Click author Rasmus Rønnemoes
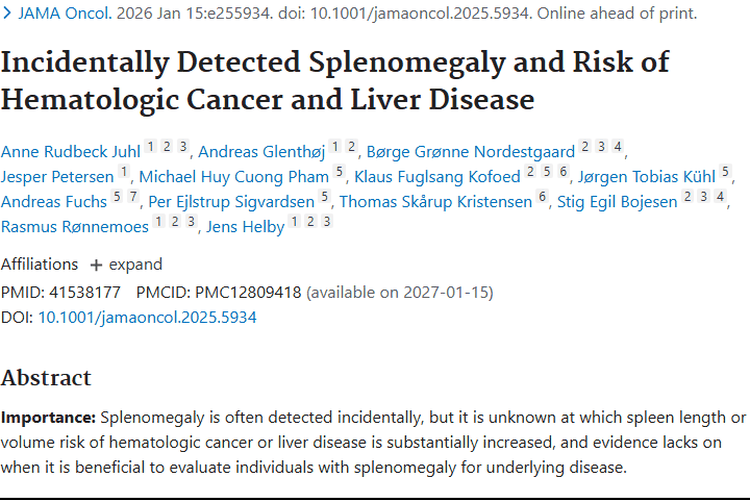Screen dimensions: 750x500 74,227
